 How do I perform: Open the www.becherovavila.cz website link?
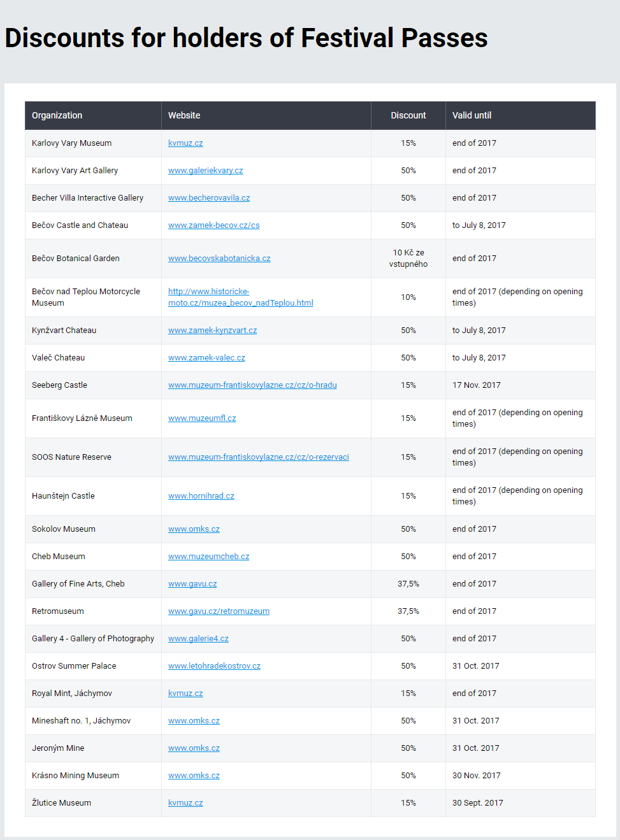click(208, 198)
